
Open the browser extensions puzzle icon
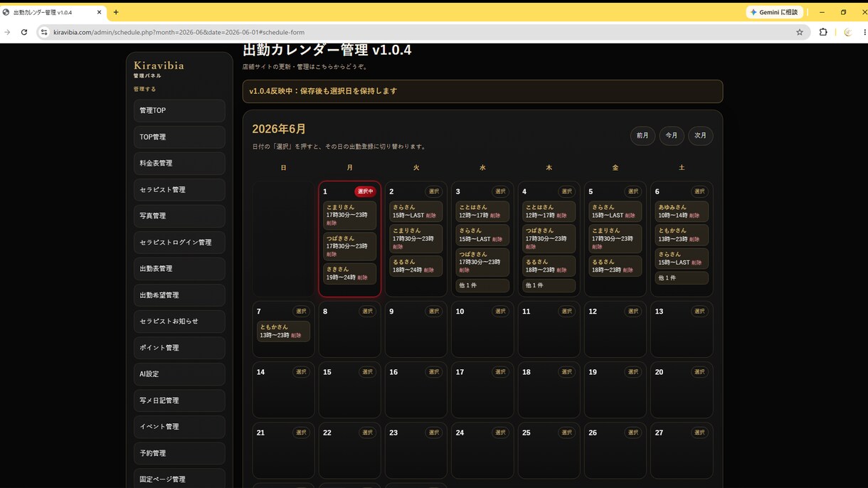pyautogui.click(x=823, y=32)
